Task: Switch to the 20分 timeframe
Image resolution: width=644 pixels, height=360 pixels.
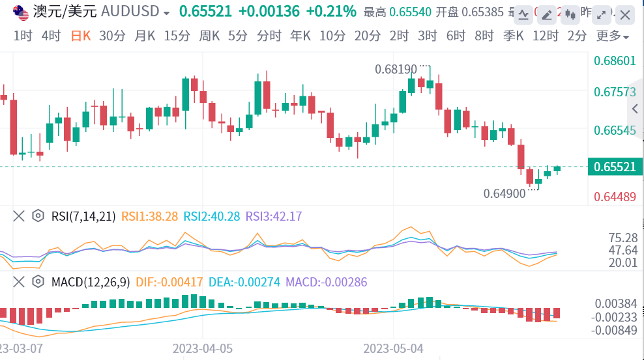Action: click(x=368, y=36)
